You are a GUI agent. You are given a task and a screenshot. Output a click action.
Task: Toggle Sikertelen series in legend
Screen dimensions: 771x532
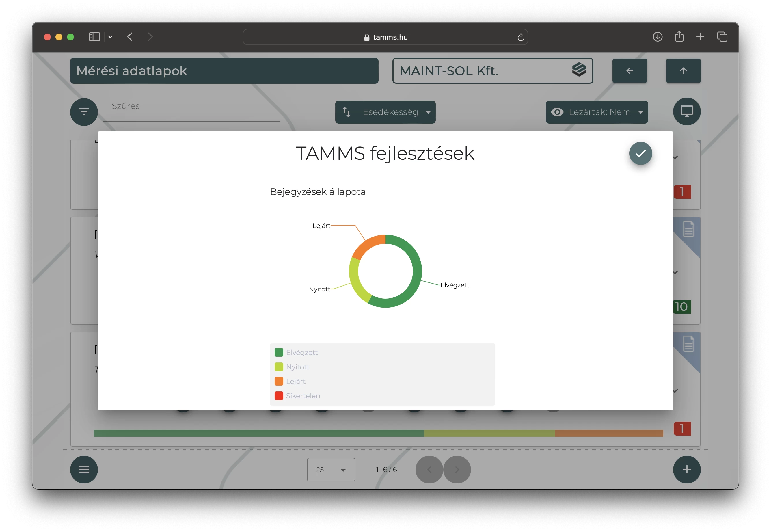click(x=297, y=396)
